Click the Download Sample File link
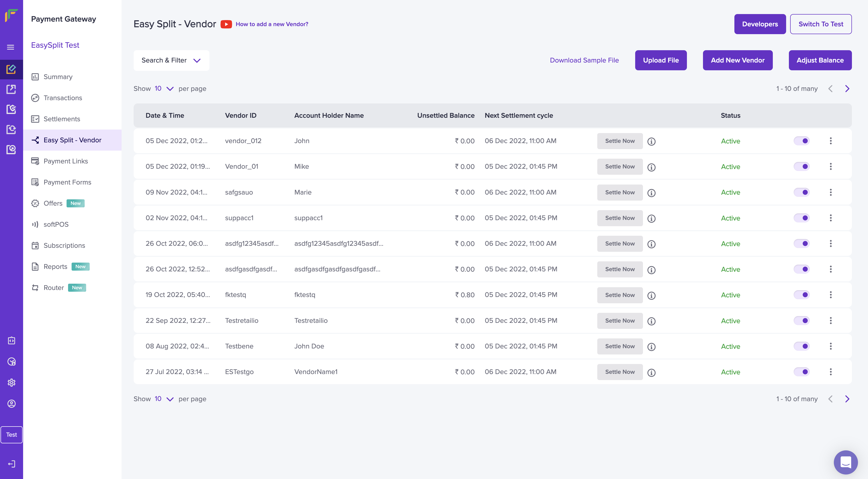The image size is (868, 479). (x=584, y=60)
